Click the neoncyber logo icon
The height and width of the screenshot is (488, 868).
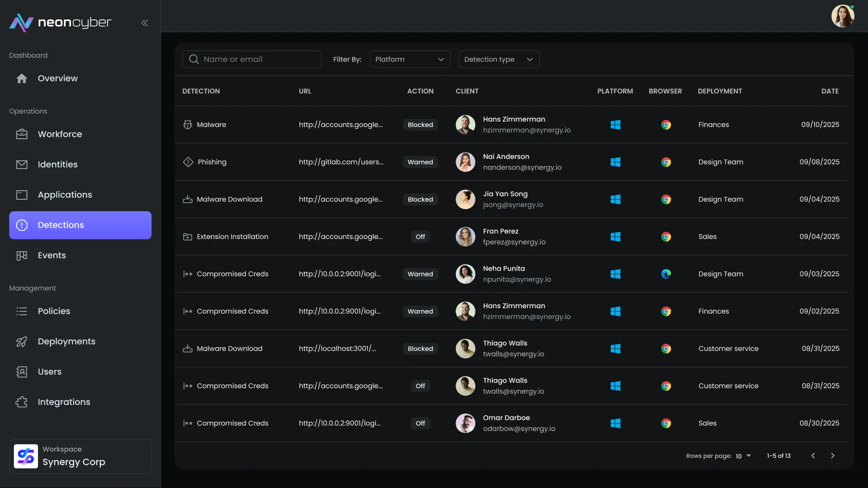pyautogui.click(x=21, y=23)
